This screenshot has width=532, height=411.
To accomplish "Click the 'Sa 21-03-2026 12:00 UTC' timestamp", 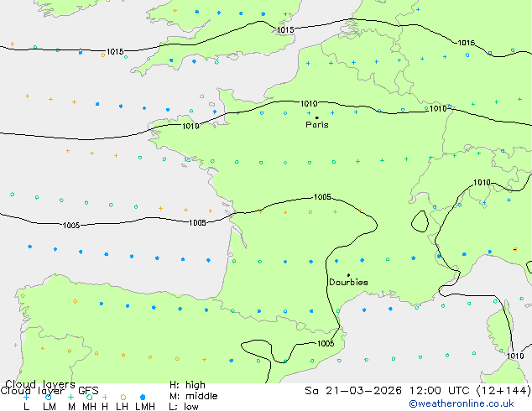I will coord(389,391).
